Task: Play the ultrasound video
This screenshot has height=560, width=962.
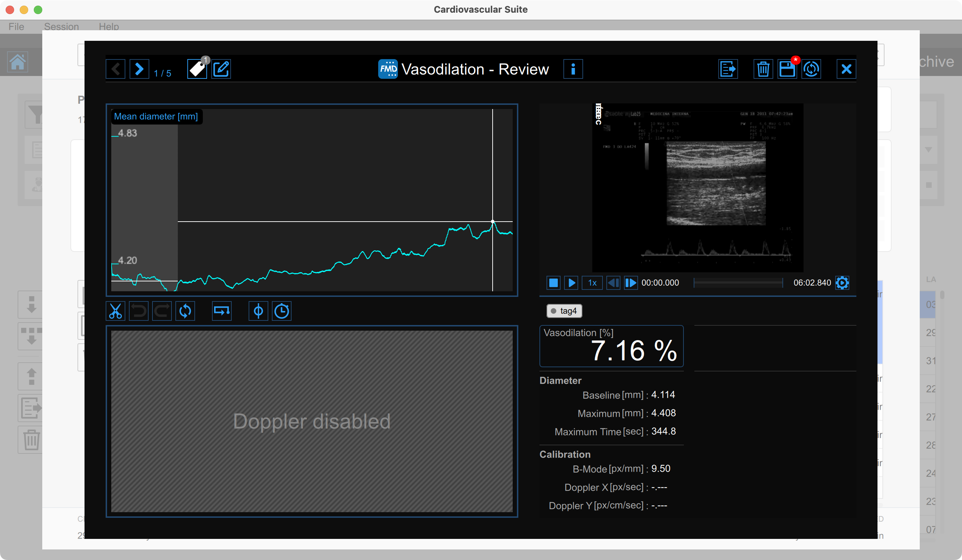Action: [x=571, y=283]
